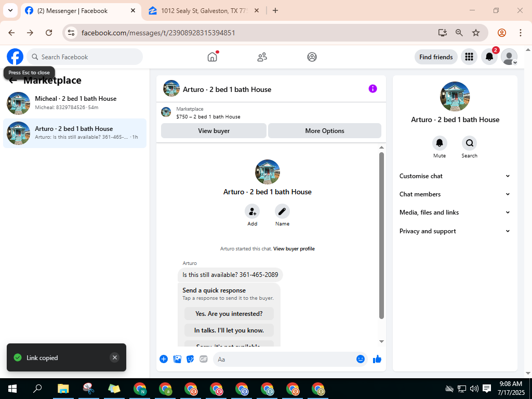This screenshot has width=532, height=399.
Task: Click house thumbnail in right info panel
Action: coord(455,96)
